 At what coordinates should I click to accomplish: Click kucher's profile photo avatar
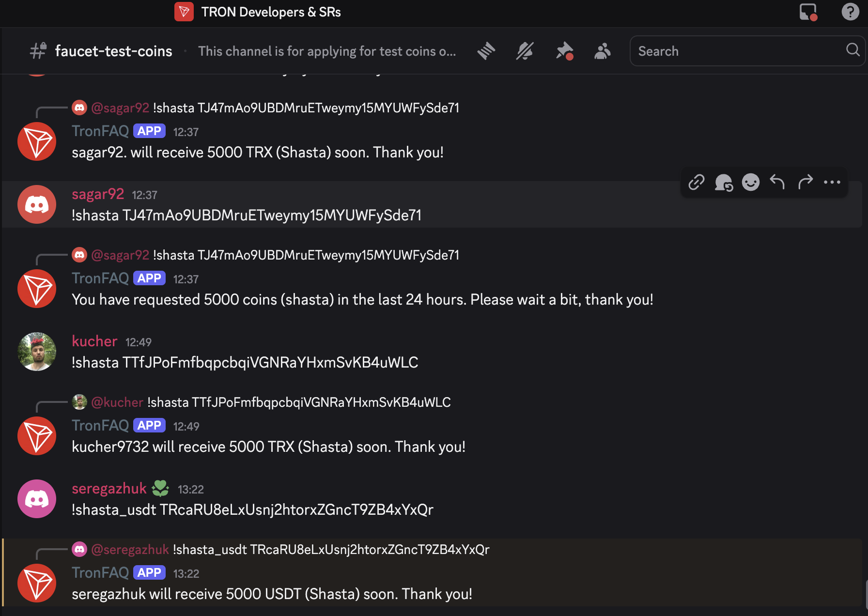(37, 352)
